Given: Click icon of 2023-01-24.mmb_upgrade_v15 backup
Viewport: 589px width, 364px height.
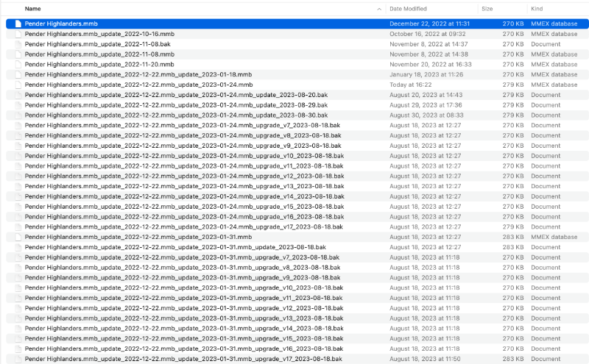Looking at the screenshot, I should (x=18, y=206).
